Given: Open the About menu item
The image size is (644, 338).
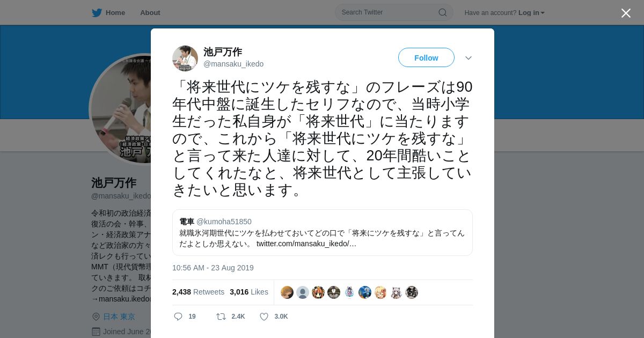Looking at the screenshot, I should tap(150, 12).
